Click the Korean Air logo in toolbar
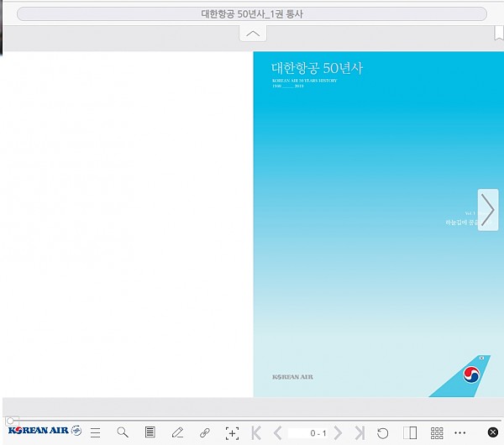The image size is (504, 445). tap(45, 430)
